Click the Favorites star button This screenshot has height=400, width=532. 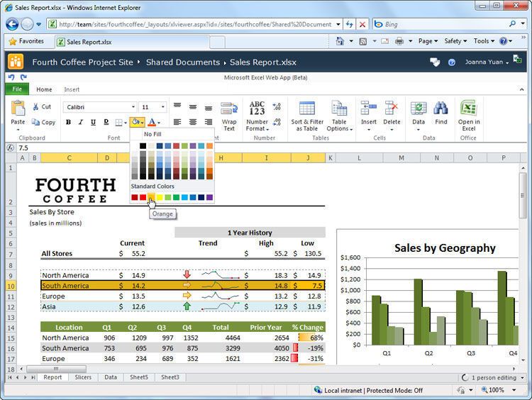(x=26, y=41)
